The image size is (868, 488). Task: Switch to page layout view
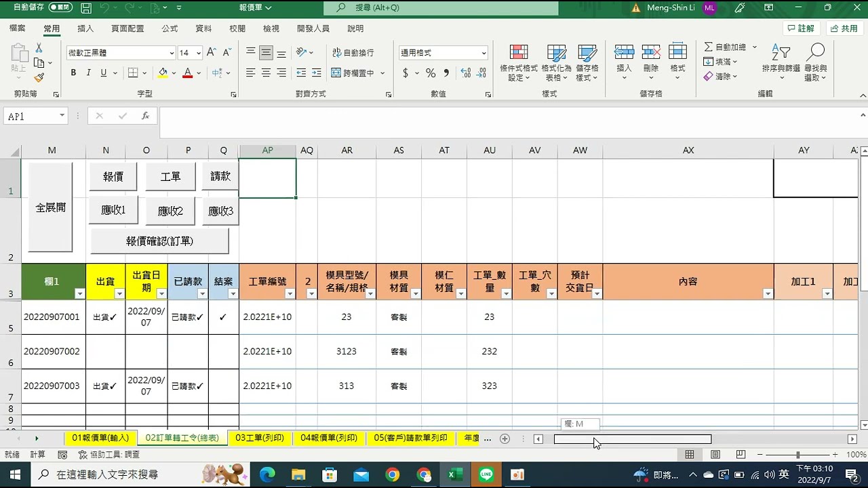(x=715, y=455)
